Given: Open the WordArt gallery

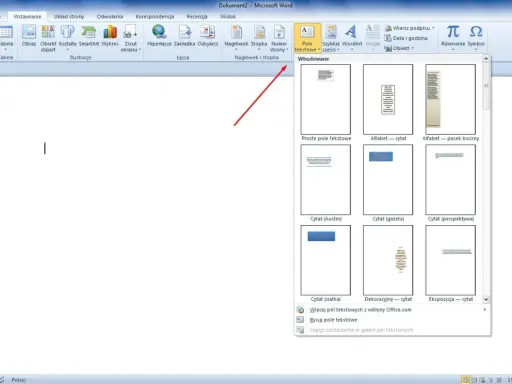Looking at the screenshot, I should (352, 38).
